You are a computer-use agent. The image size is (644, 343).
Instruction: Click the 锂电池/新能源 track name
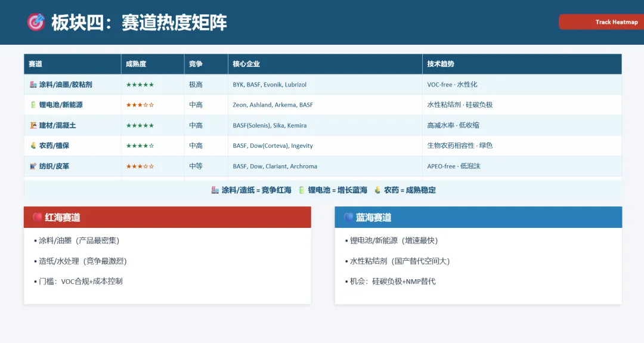[x=61, y=105]
